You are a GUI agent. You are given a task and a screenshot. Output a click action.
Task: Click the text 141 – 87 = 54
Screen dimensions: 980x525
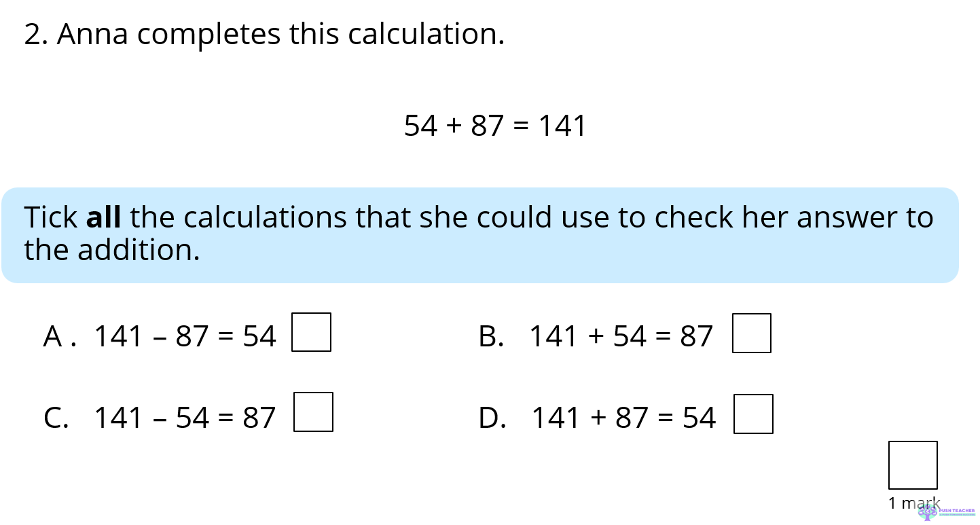click(185, 336)
